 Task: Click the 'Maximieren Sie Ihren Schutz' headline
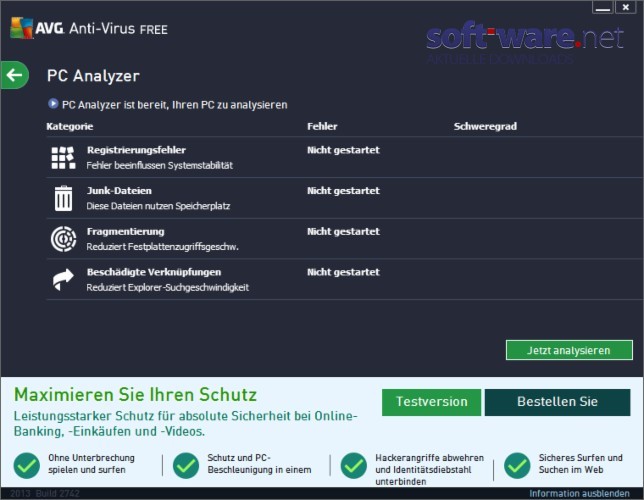point(136,395)
